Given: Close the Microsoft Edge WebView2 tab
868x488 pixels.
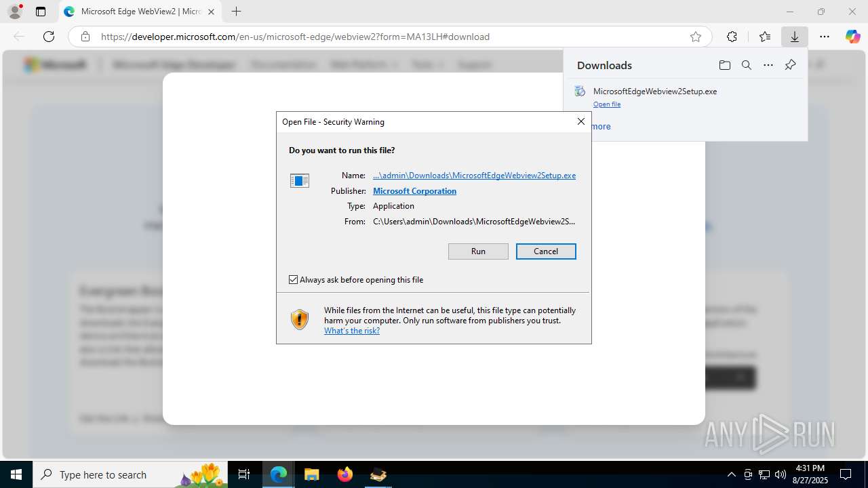Looking at the screenshot, I should point(211,12).
